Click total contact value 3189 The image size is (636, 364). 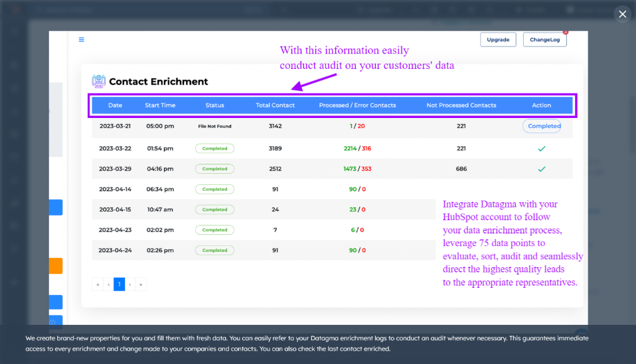click(x=275, y=149)
